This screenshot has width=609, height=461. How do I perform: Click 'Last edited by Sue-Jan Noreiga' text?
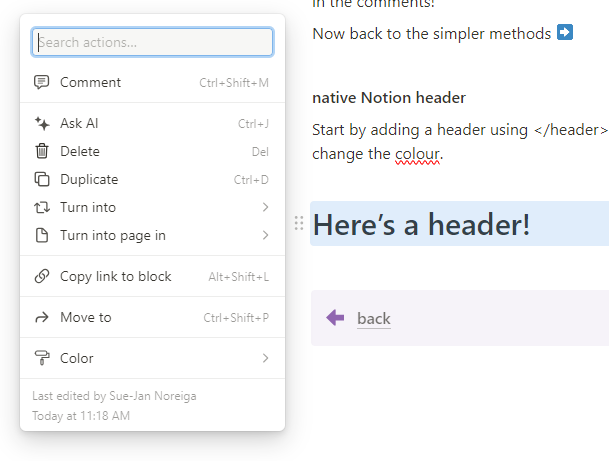point(114,396)
